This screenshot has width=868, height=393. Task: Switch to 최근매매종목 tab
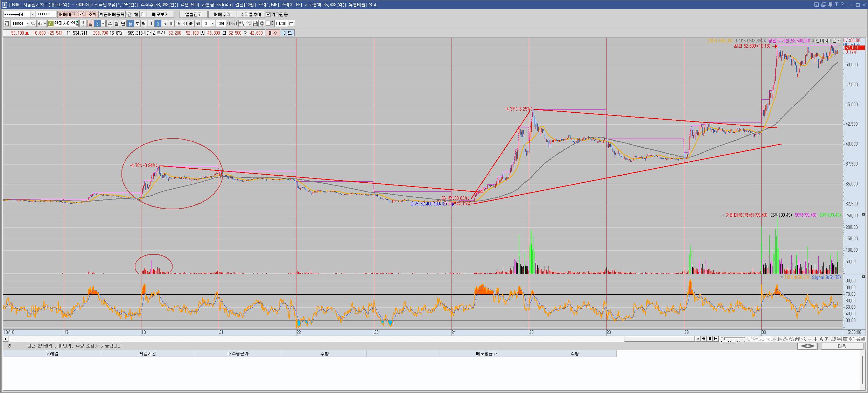point(112,14)
